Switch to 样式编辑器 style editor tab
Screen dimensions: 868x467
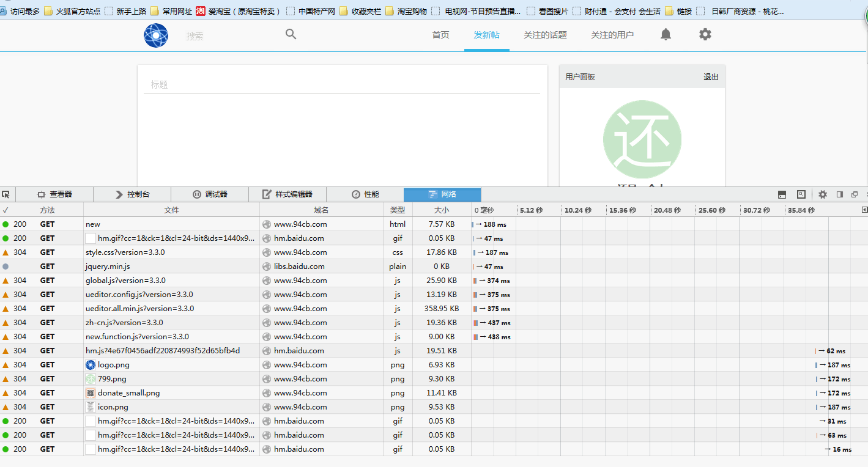(287, 194)
